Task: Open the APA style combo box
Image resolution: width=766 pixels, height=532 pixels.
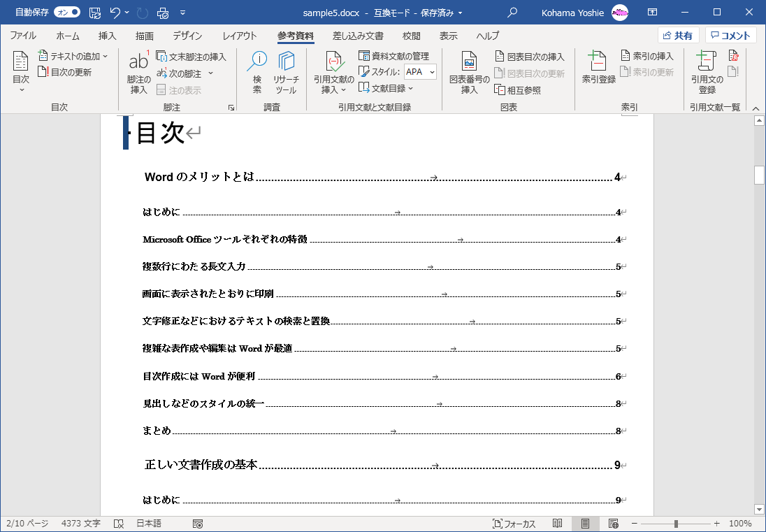Action: tap(420, 72)
